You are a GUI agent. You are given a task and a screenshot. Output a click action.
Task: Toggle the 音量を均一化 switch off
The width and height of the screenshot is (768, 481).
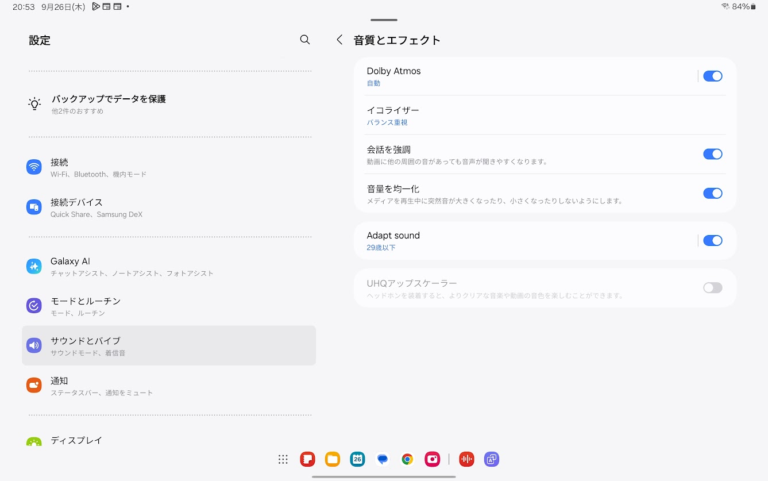pyautogui.click(x=712, y=193)
